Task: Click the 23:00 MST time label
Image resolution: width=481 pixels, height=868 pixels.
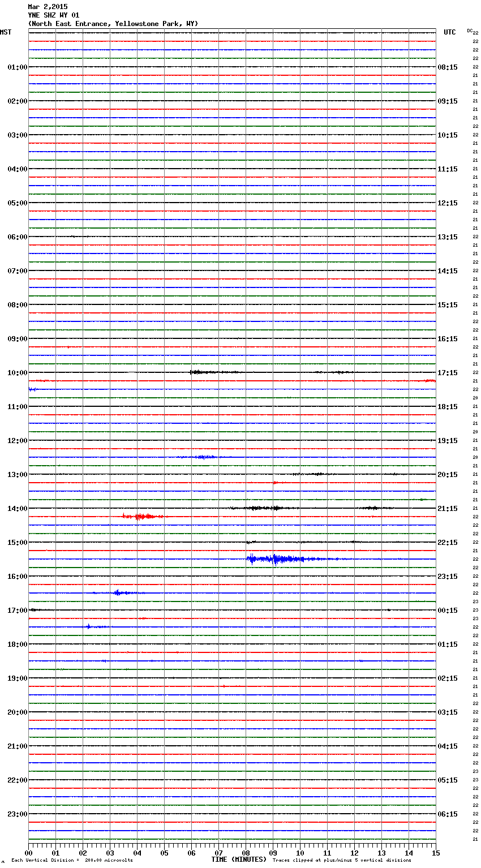Action: 18,814
